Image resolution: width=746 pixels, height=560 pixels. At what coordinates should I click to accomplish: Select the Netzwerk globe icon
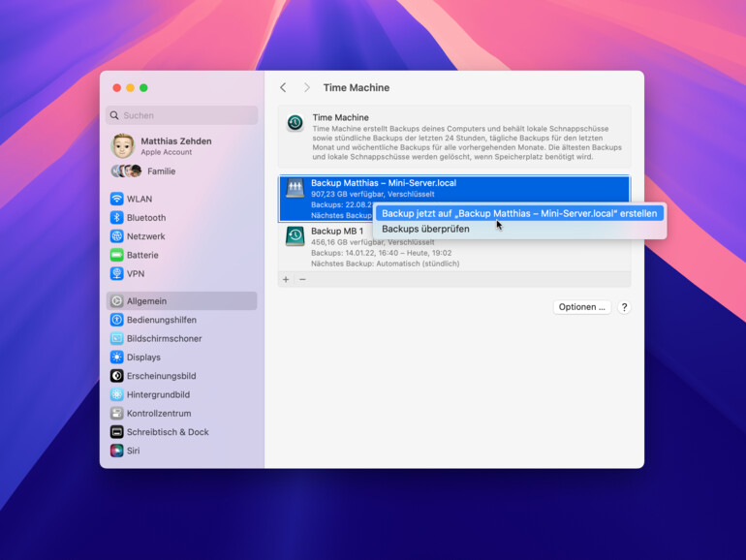(x=116, y=236)
